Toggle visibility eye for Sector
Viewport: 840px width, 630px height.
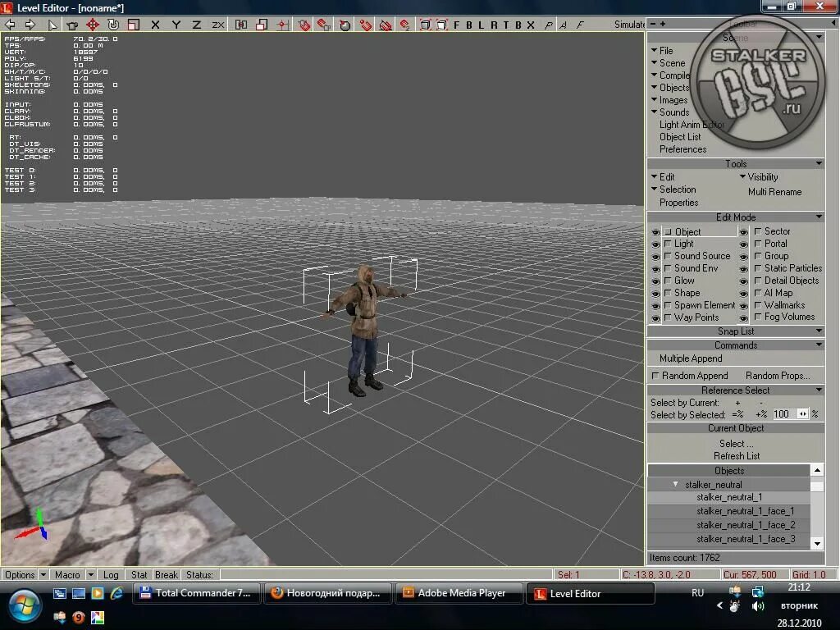(x=743, y=232)
